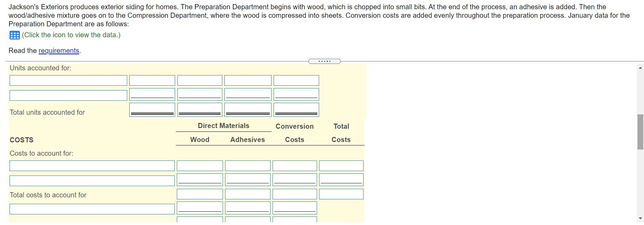Screen dimensions: 644x225
Task: Click second units row, fourth numeric field
Action: [296, 95]
